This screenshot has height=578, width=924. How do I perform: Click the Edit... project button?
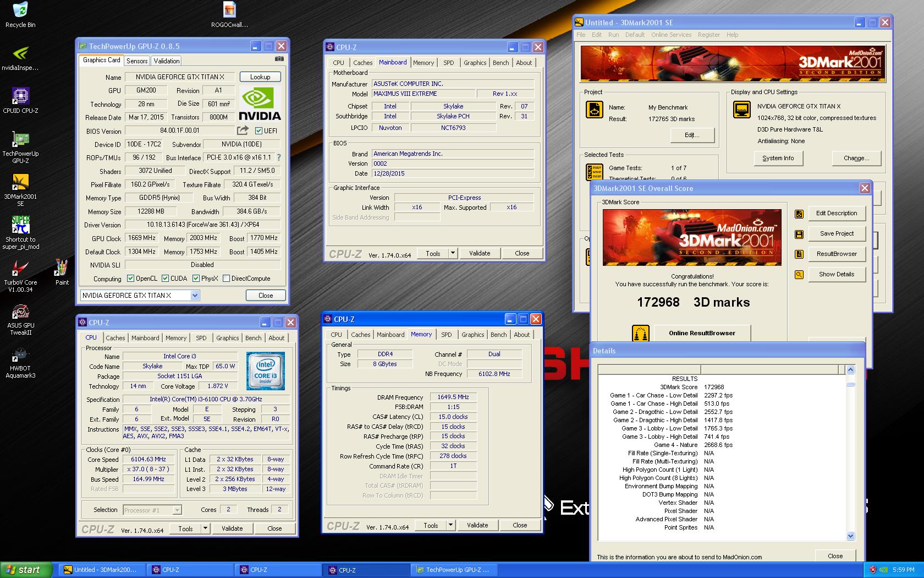pyautogui.click(x=691, y=135)
